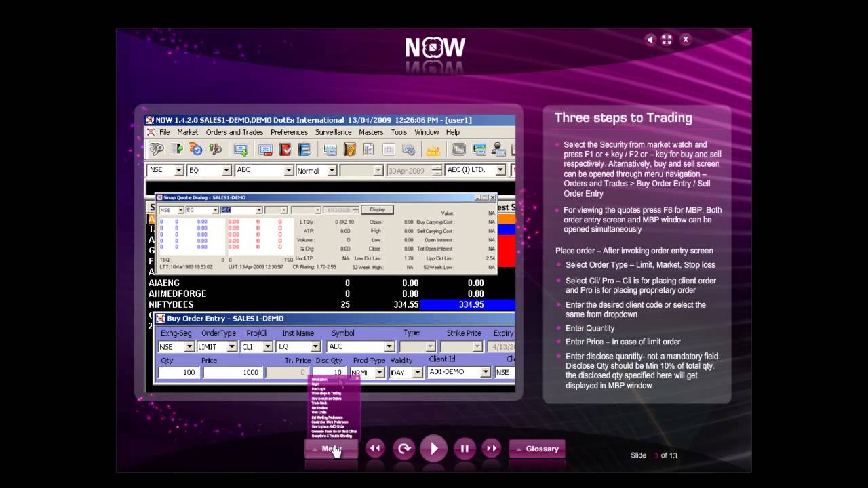Expand the OrderType LIMIT dropdown
The width and height of the screenshot is (868, 488).
click(232, 346)
